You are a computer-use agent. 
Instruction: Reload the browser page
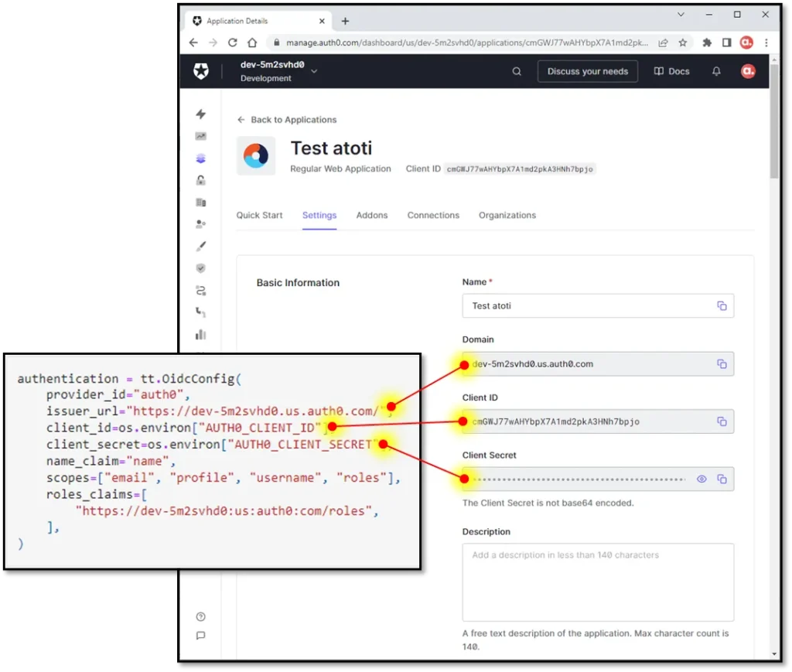[232, 43]
